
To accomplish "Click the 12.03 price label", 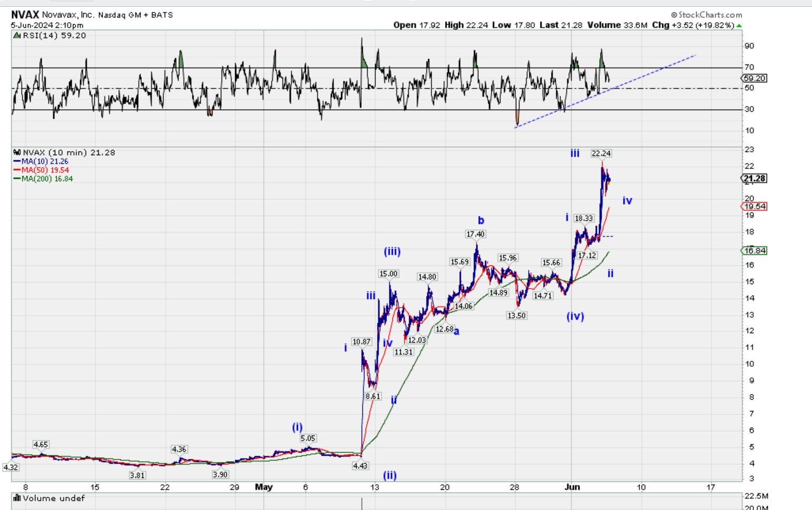I will (417, 340).
